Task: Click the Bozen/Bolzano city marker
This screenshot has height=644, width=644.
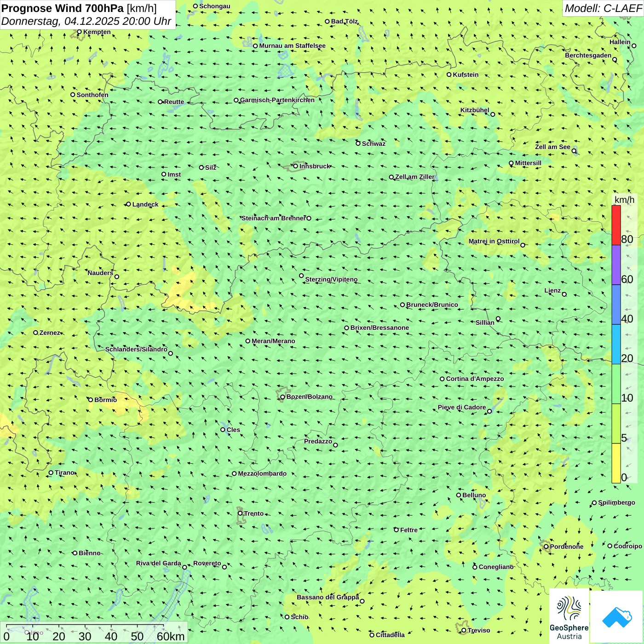Action: (283, 397)
